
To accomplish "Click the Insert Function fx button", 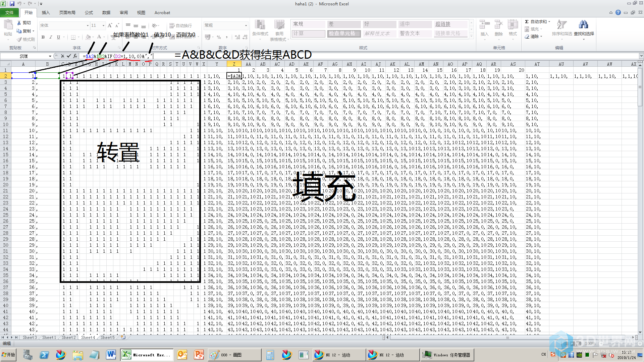I will click(x=75, y=56).
